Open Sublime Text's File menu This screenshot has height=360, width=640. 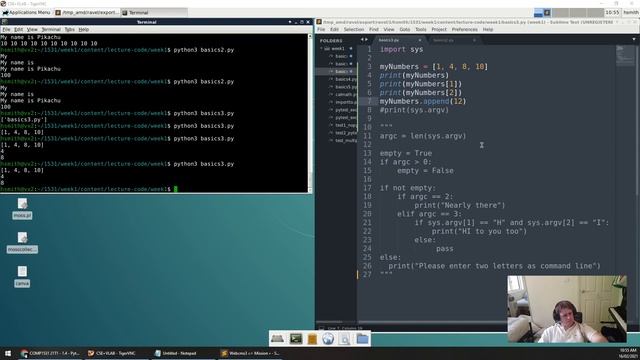(x=321, y=29)
